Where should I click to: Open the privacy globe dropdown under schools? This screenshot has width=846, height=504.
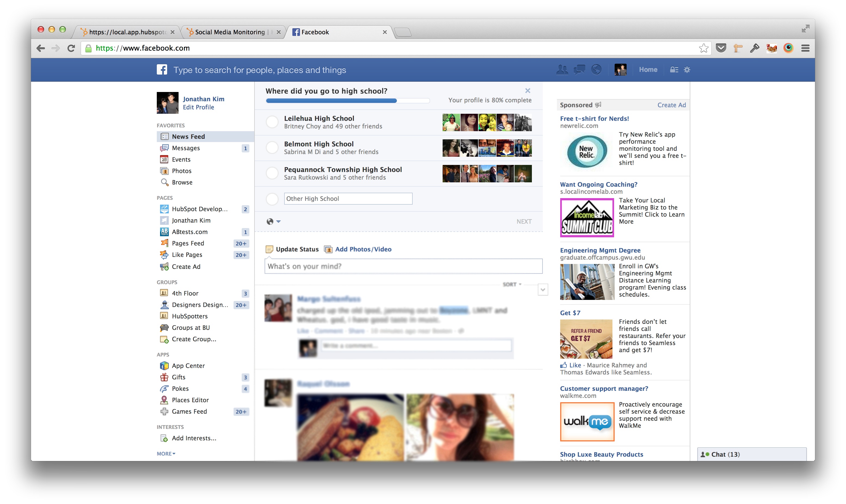[x=273, y=222]
